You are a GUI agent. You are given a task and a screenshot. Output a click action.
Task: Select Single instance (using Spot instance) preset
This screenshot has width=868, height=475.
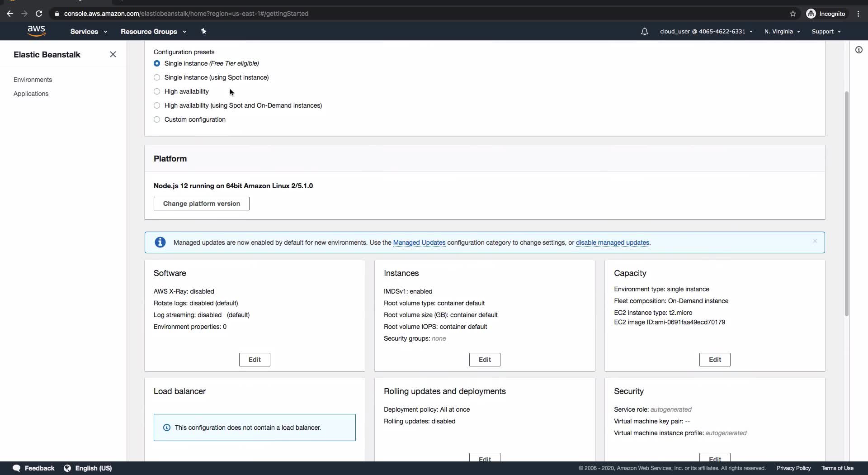pos(157,77)
